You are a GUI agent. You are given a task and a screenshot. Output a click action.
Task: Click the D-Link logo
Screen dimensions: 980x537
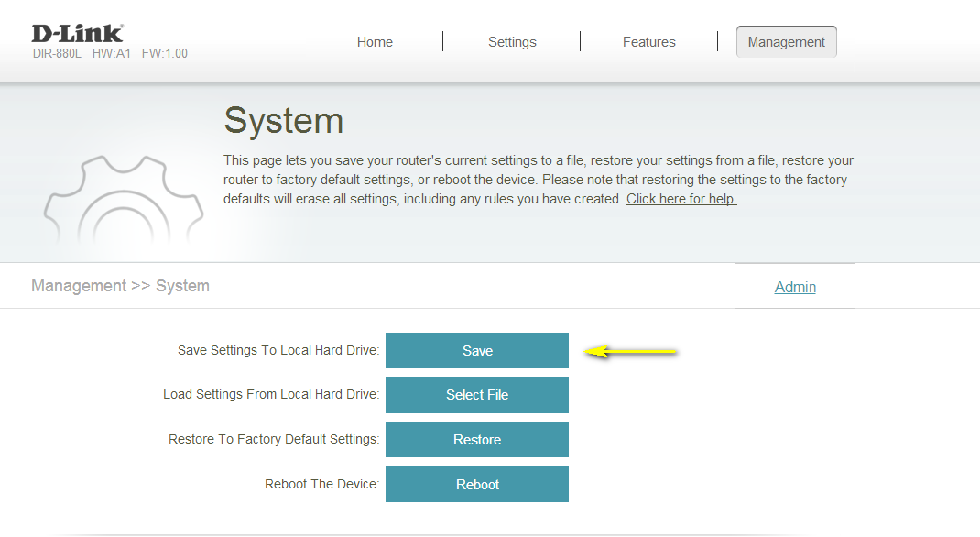coord(77,33)
